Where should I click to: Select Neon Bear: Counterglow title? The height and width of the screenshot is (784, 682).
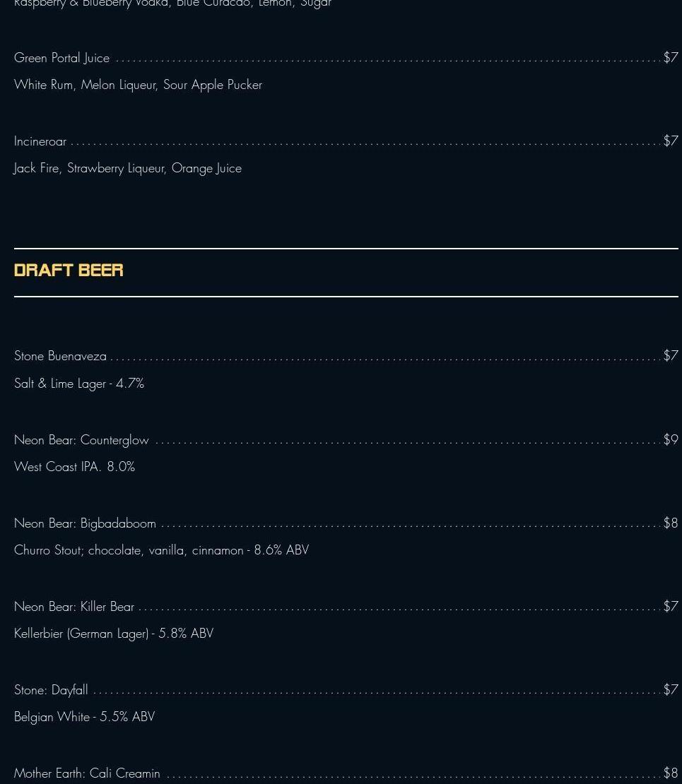(82, 440)
